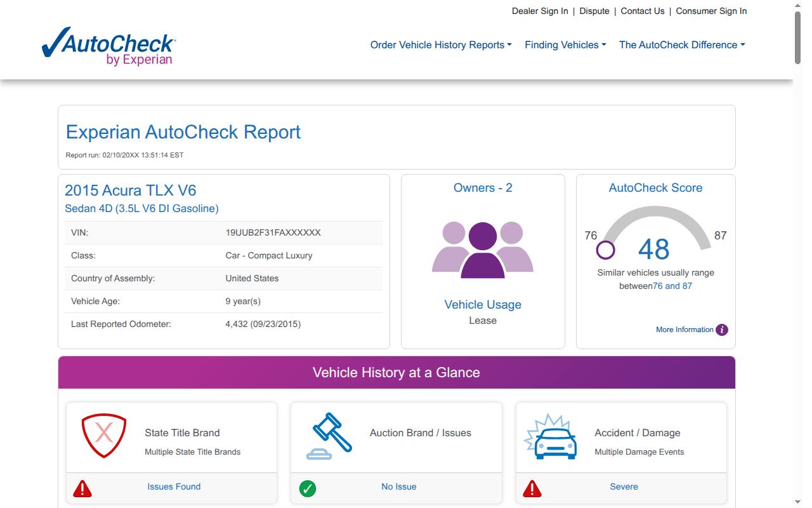Click the AutoCheck by Experian logo
812x508 pixels.
(x=108, y=46)
